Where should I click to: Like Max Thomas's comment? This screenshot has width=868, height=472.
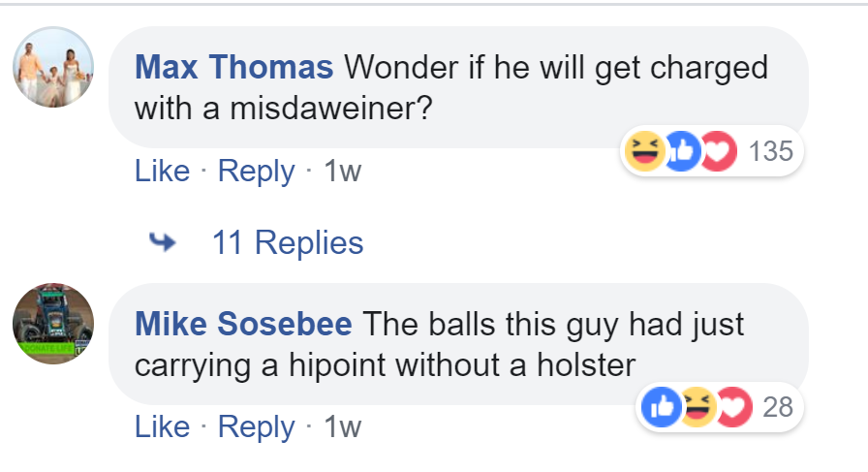pyautogui.click(x=162, y=172)
